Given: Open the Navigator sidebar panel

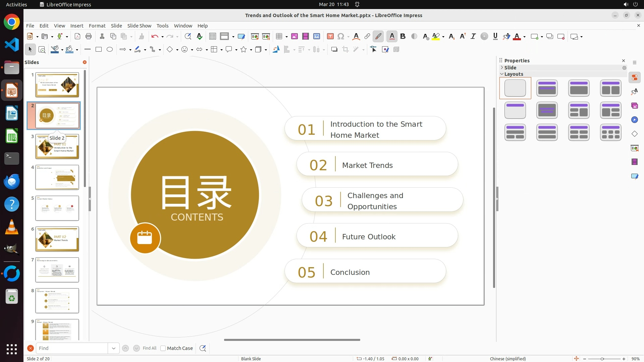Looking at the screenshot, I should pos(634,120).
